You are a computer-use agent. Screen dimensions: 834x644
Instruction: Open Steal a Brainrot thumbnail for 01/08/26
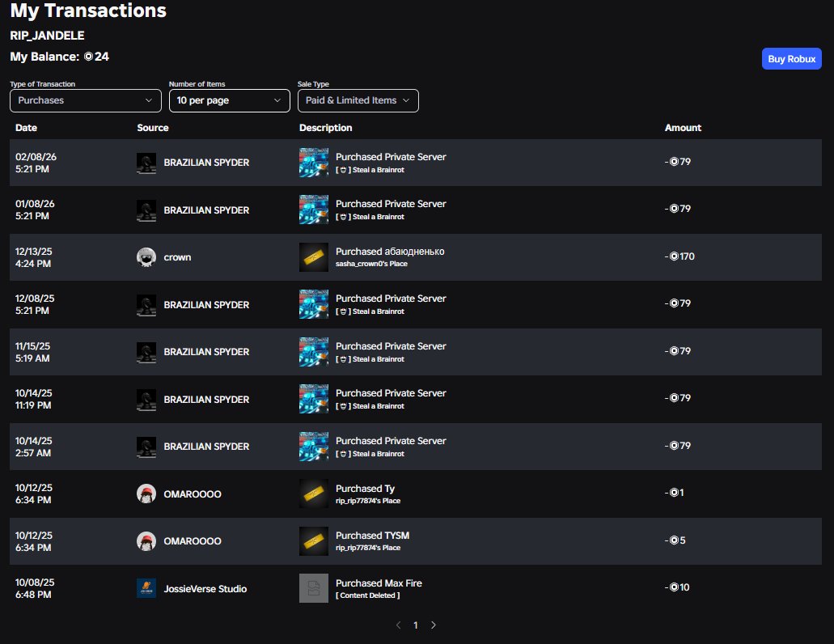pyautogui.click(x=314, y=210)
